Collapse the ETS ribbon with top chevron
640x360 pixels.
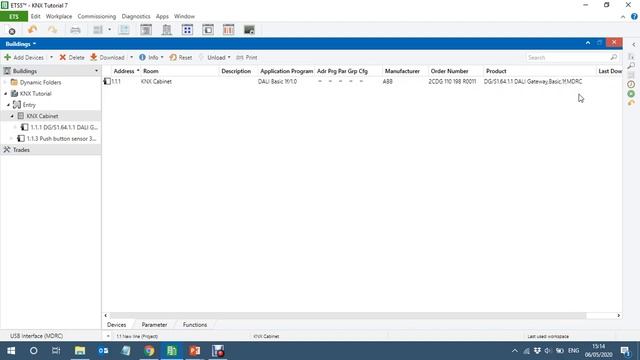tap(623, 17)
